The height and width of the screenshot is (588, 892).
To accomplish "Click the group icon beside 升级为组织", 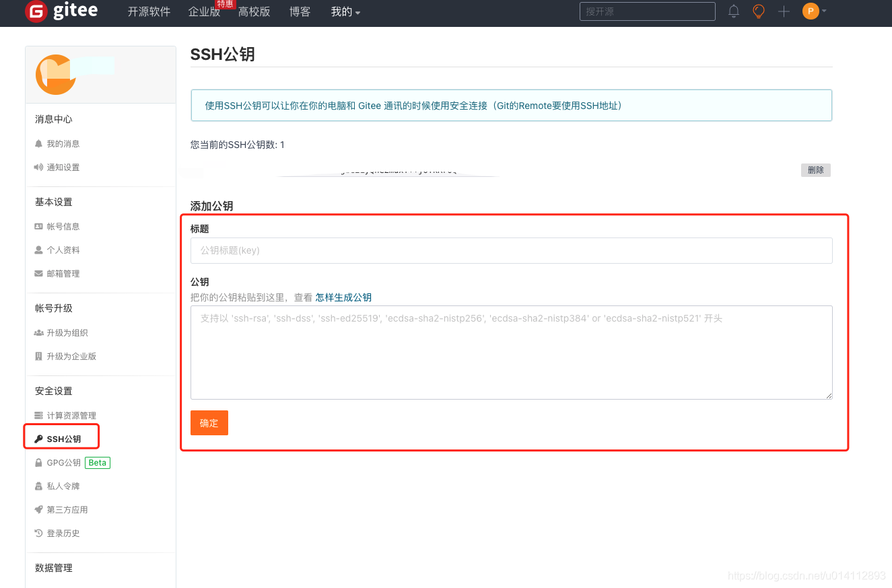I will (x=38, y=333).
